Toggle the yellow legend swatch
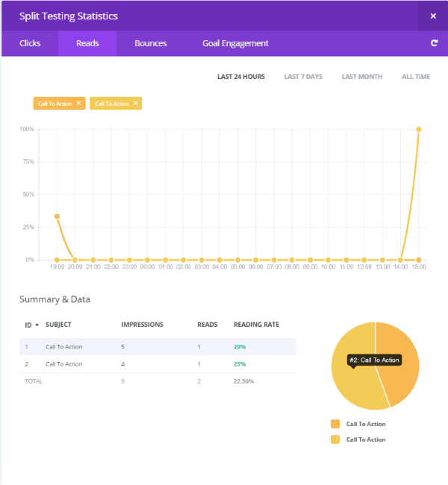Image resolution: width=448 pixels, height=485 pixels. 334,439
